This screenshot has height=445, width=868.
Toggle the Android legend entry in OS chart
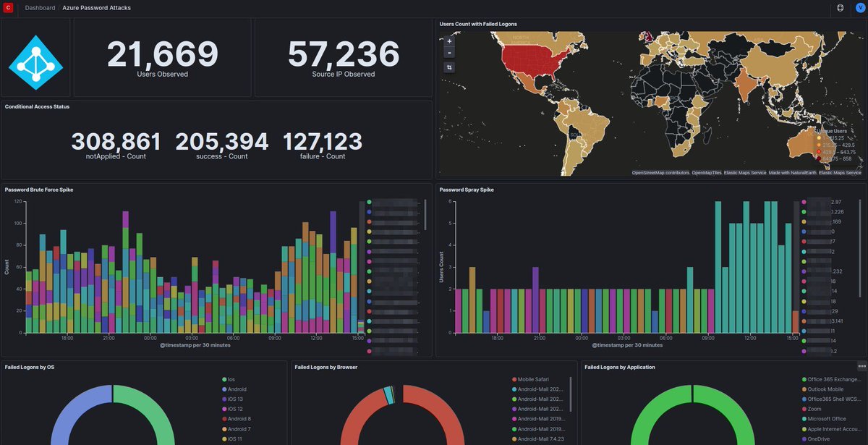tap(237, 389)
